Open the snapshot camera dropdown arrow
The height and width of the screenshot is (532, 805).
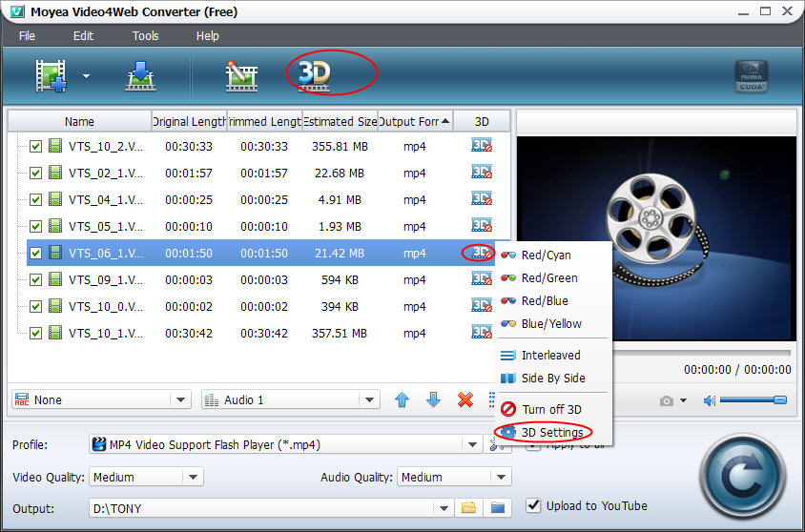click(683, 400)
